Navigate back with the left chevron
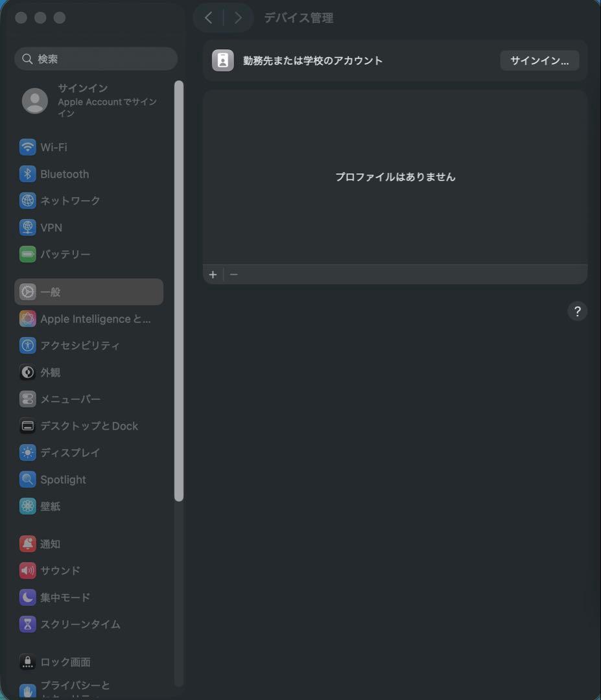The height and width of the screenshot is (700, 601). [x=209, y=17]
